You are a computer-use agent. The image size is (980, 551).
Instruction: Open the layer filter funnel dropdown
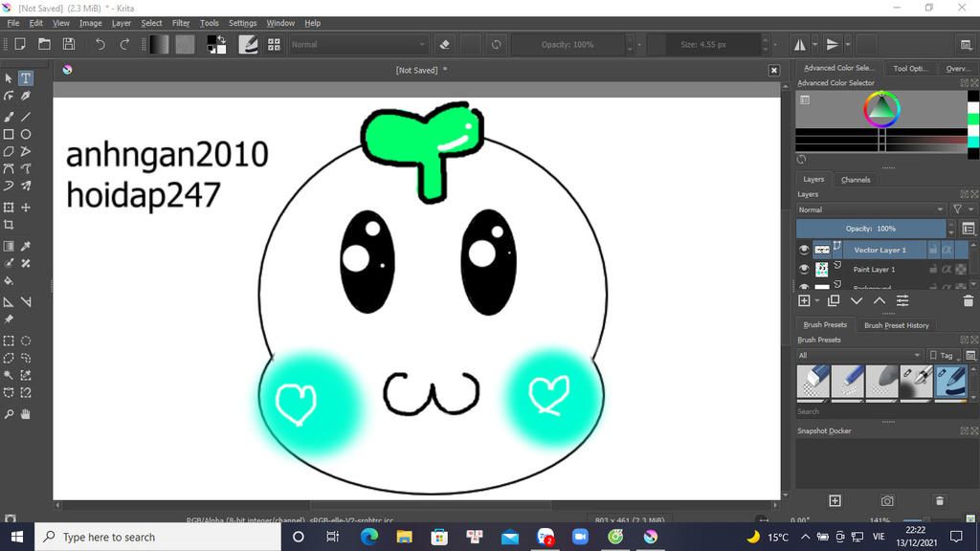[961, 209]
